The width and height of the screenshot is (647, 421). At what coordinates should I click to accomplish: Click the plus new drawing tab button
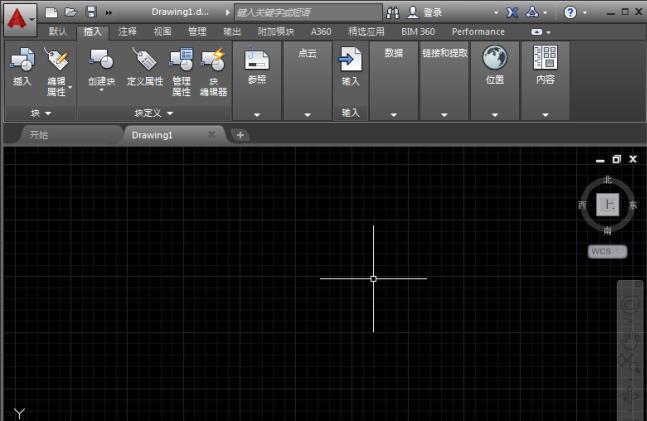pos(240,135)
